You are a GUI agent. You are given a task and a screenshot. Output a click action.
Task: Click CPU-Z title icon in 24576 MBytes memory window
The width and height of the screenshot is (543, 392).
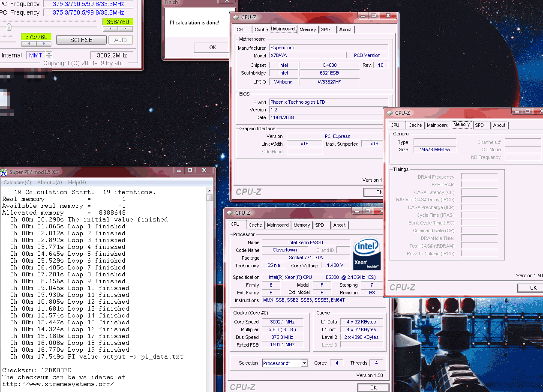(390, 113)
